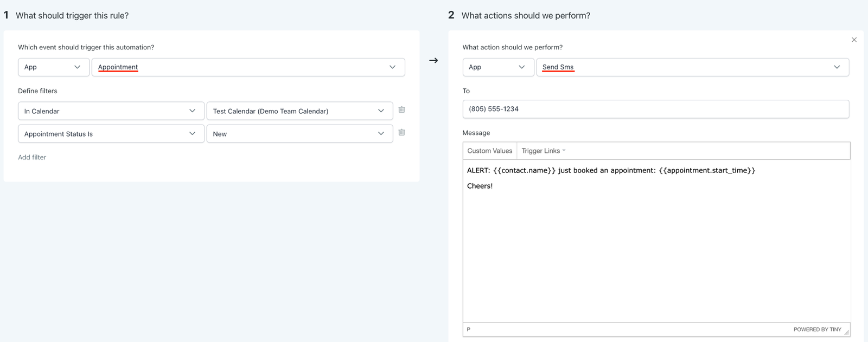
Task: Click the arrow between trigger and action
Action: tap(433, 61)
